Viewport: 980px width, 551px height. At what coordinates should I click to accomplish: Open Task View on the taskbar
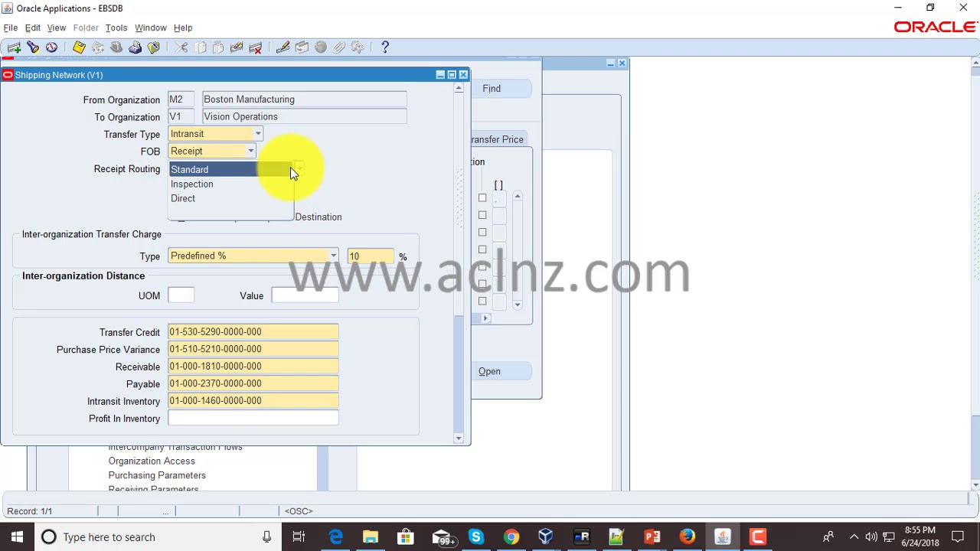click(299, 536)
